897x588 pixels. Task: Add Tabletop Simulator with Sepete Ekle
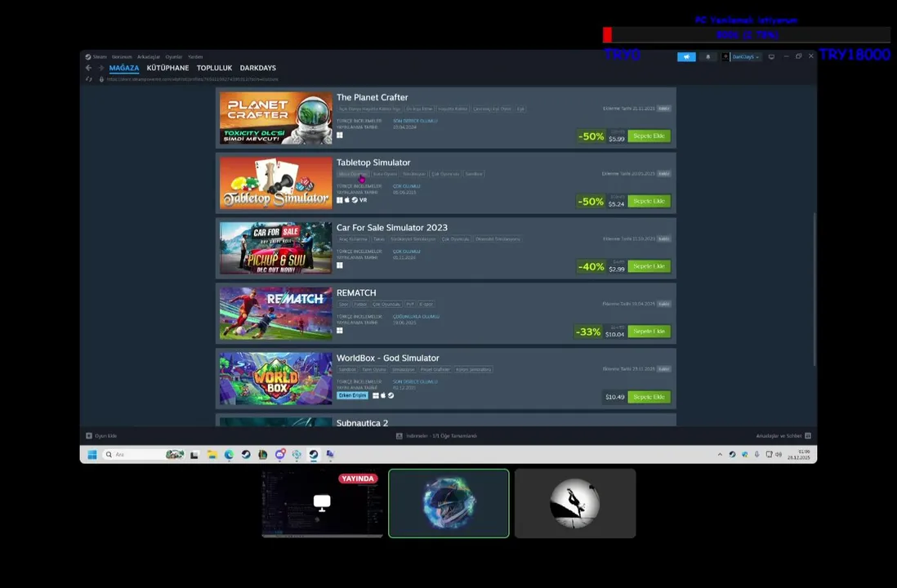click(x=649, y=201)
